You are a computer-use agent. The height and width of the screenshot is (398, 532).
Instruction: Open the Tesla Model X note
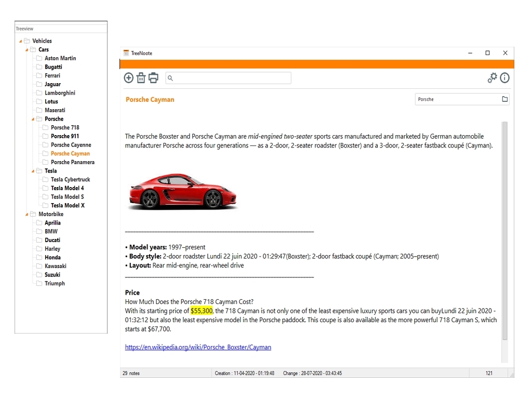click(68, 205)
